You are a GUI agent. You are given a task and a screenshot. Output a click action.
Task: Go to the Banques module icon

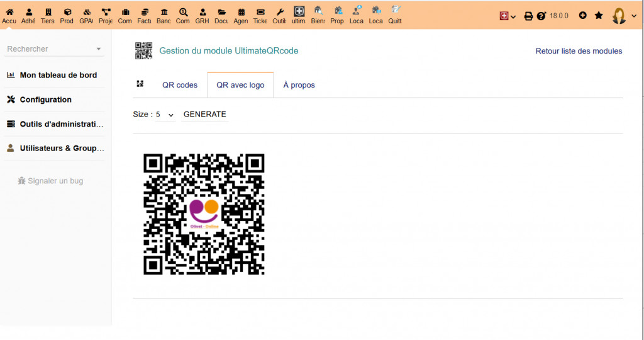pyautogui.click(x=164, y=15)
